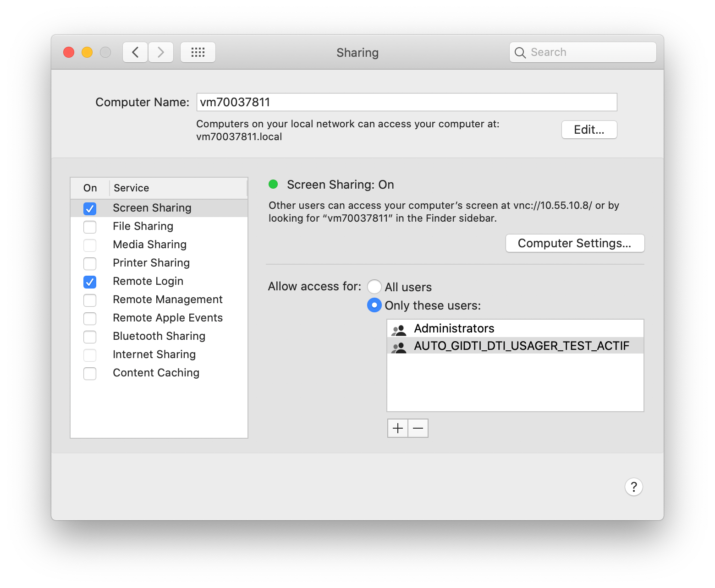Viewport: 715px width, 588px height.
Task: Uncheck the Remote Login checkbox
Action: [x=90, y=282]
